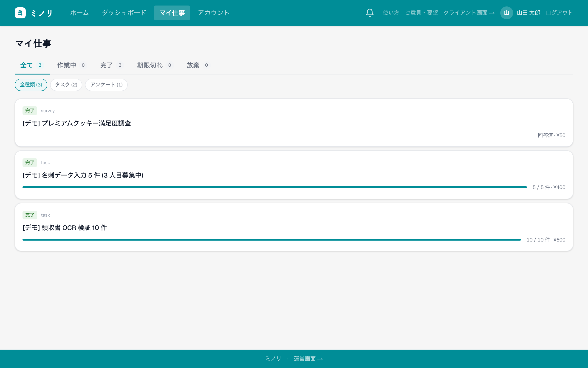
Task: Open 使い方 help link
Action: click(391, 13)
